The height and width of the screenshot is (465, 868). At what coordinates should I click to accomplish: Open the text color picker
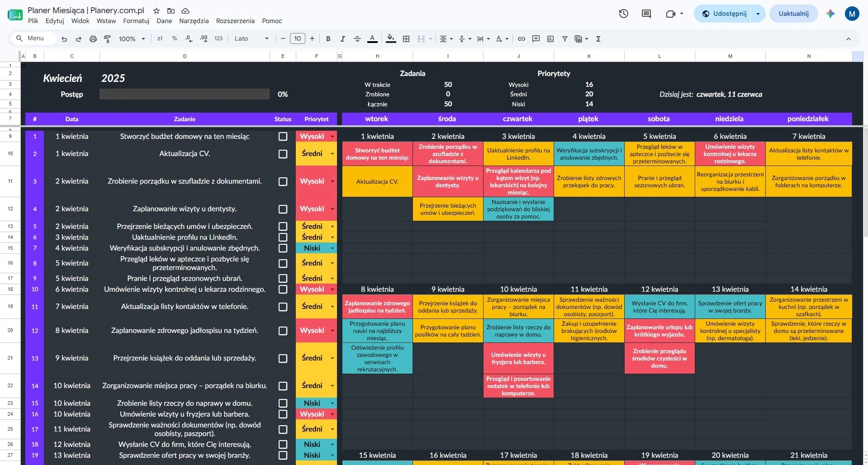click(x=372, y=39)
